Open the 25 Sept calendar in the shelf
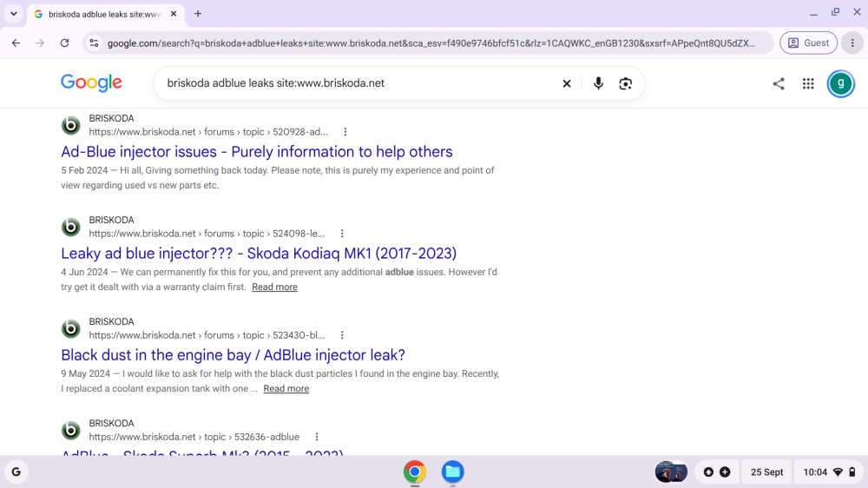 766,472
